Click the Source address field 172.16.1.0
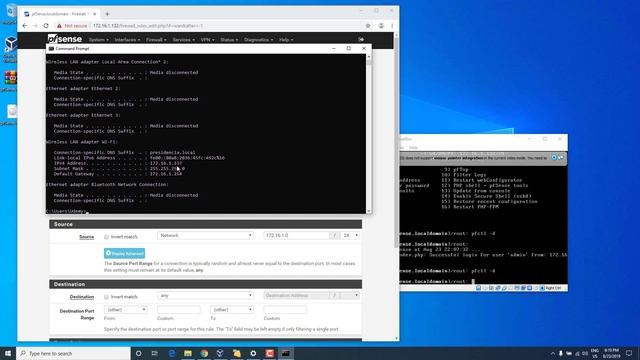 (297, 236)
